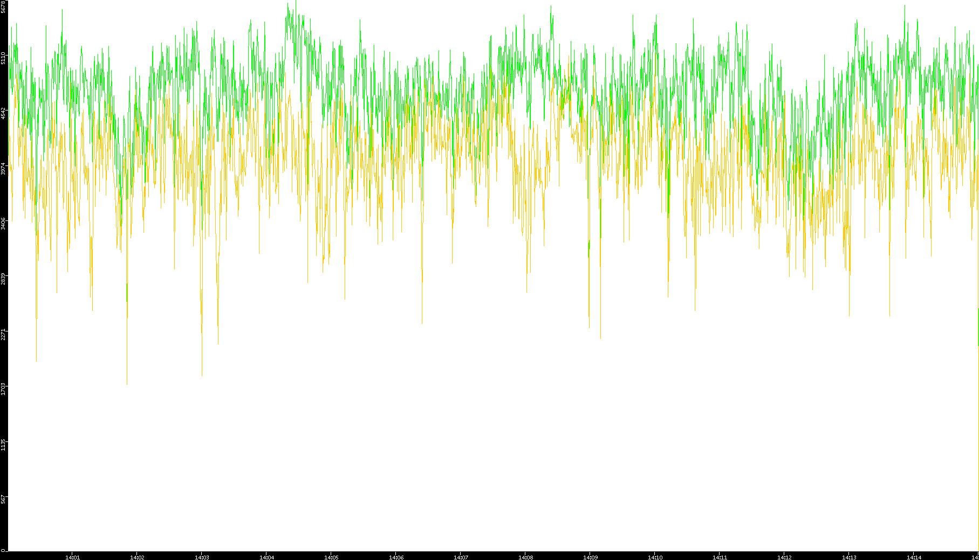This screenshot has height=560, width=979.
Task: Select the 14:03 time axis label
Action: click(202, 557)
